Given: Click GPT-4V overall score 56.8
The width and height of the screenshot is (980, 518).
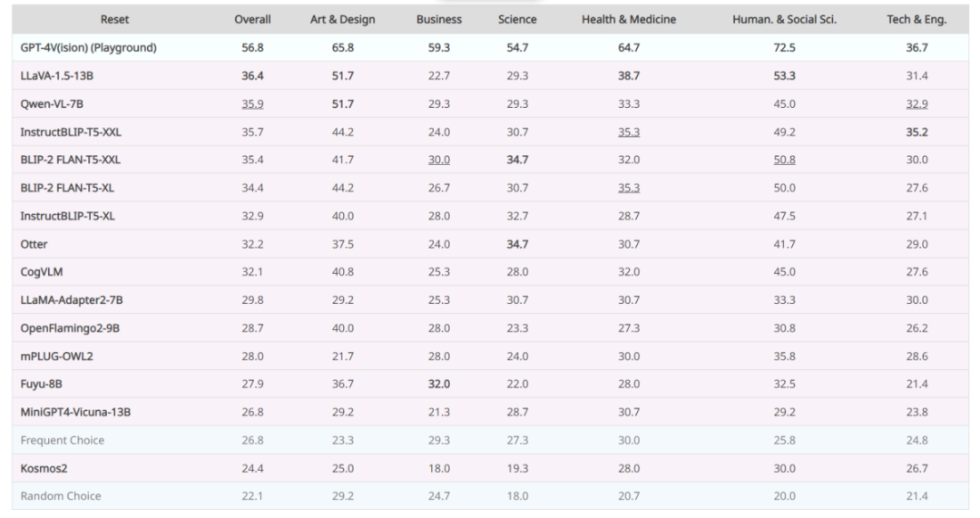Looking at the screenshot, I should coord(252,47).
